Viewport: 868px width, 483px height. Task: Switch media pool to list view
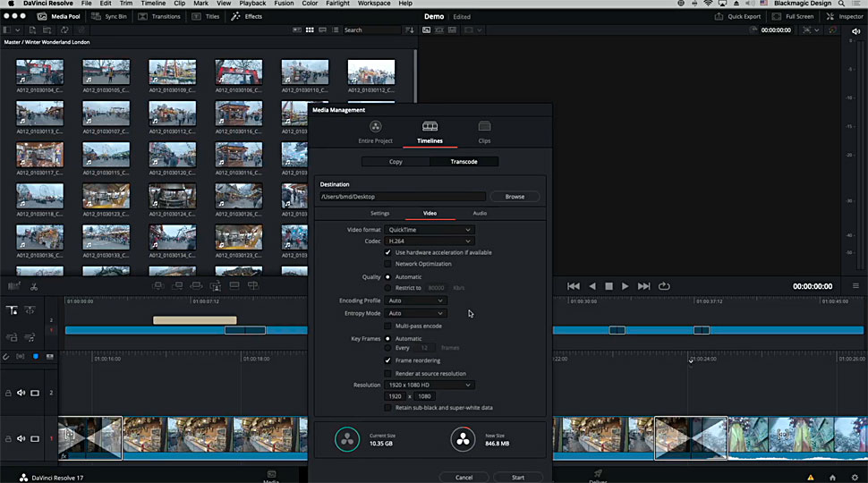click(335, 30)
